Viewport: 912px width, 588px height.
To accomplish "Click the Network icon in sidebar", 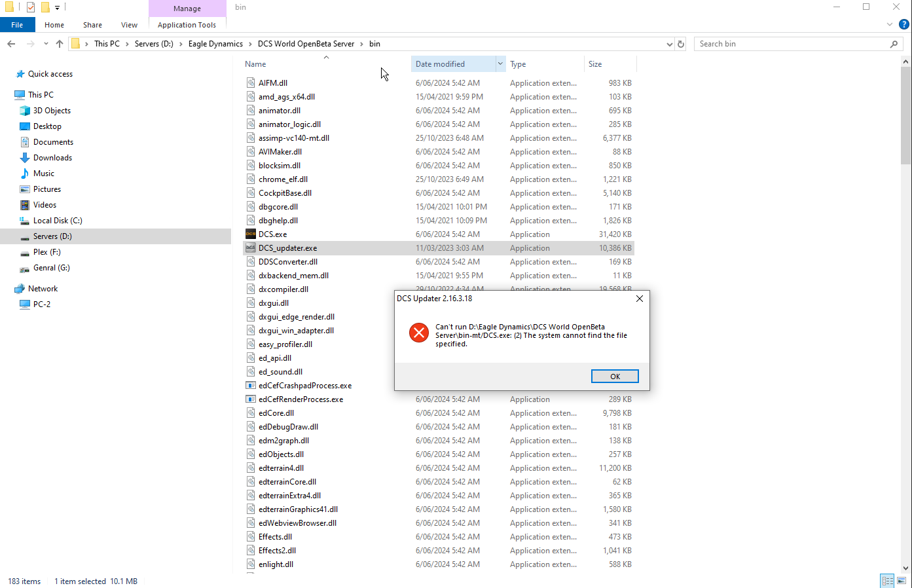I will point(20,289).
